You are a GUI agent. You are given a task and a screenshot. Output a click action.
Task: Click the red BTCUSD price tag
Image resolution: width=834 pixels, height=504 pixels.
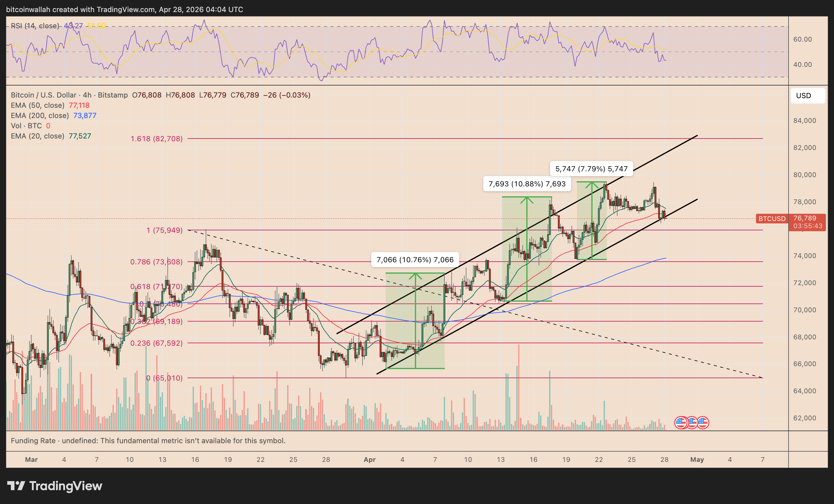click(772, 219)
